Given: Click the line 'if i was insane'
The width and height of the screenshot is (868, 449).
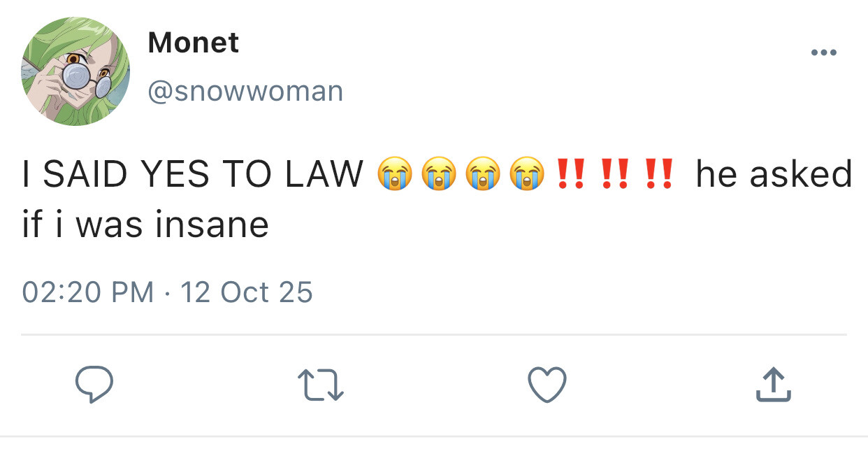Looking at the screenshot, I should 145,224.
